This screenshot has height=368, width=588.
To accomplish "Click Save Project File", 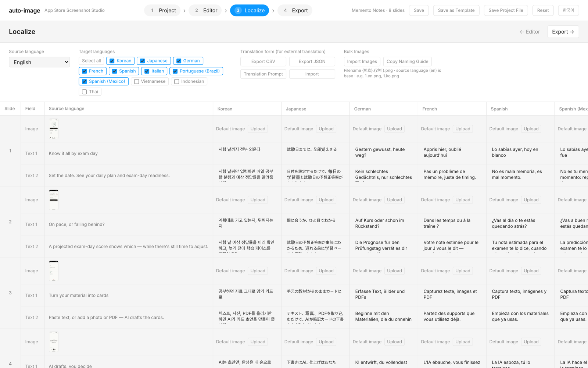I will click(506, 10).
